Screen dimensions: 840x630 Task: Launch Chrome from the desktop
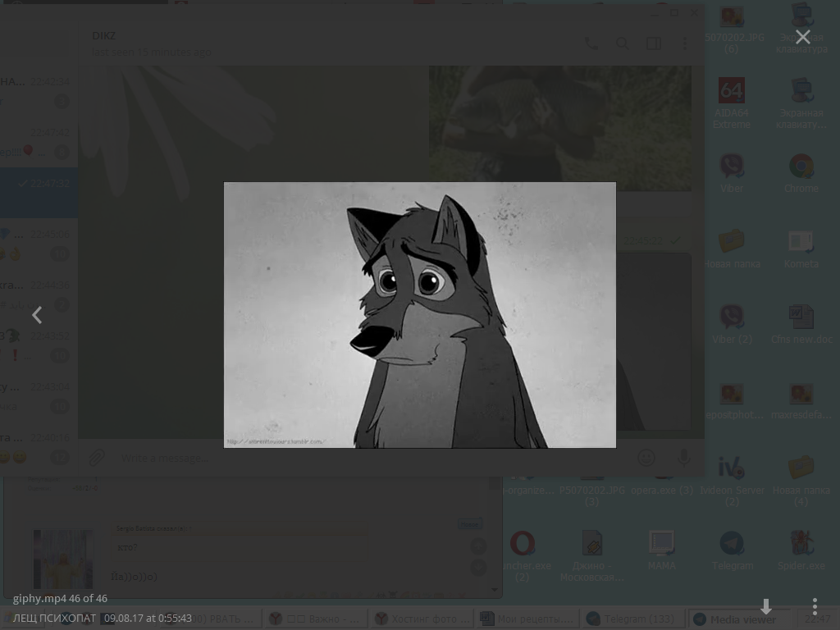(x=801, y=173)
